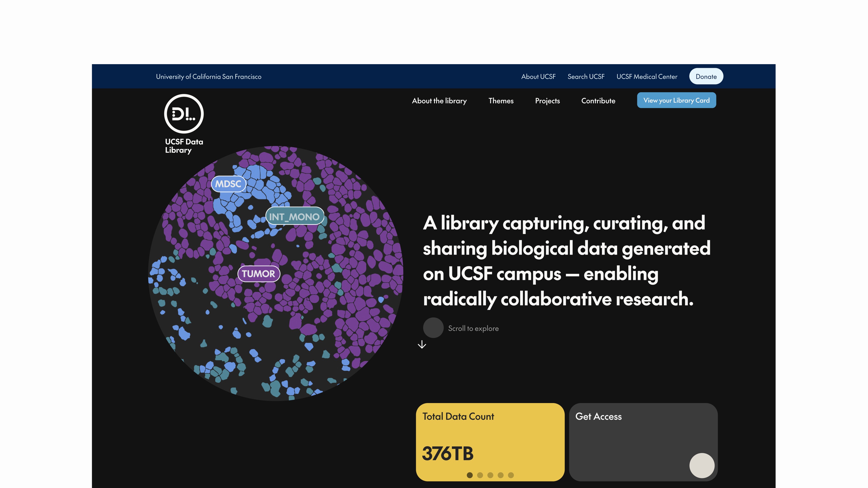The width and height of the screenshot is (868, 488).
Task: Select the Contribute menu item
Action: coord(598,101)
